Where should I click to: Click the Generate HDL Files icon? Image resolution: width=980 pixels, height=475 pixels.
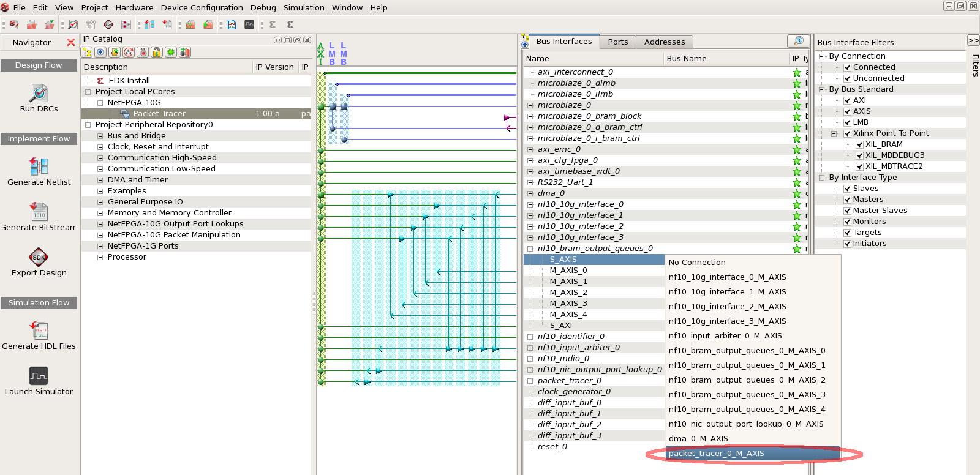pos(39,331)
